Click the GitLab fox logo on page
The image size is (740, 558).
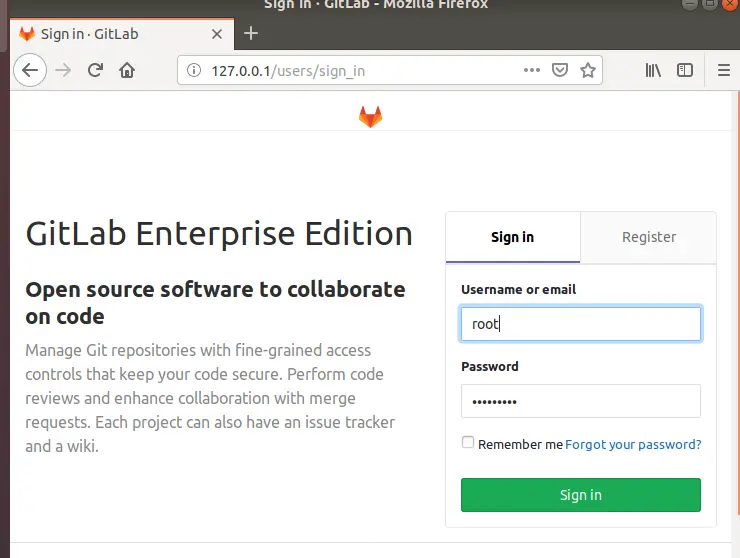(370, 117)
